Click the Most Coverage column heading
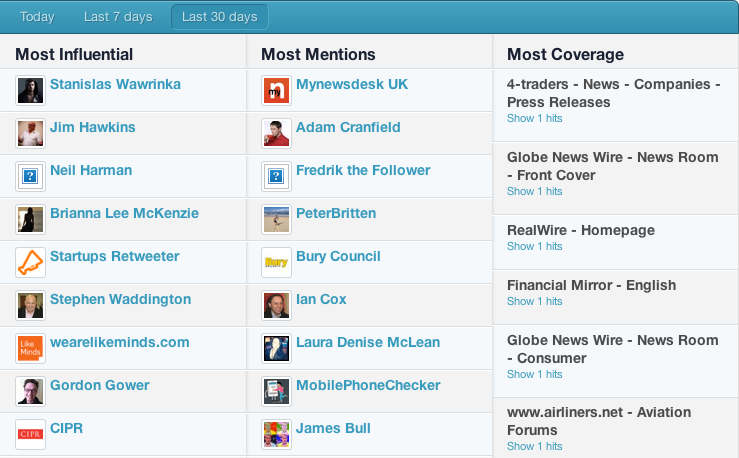The width and height of the screenshot is (739, 458). [x=566, y=55]
